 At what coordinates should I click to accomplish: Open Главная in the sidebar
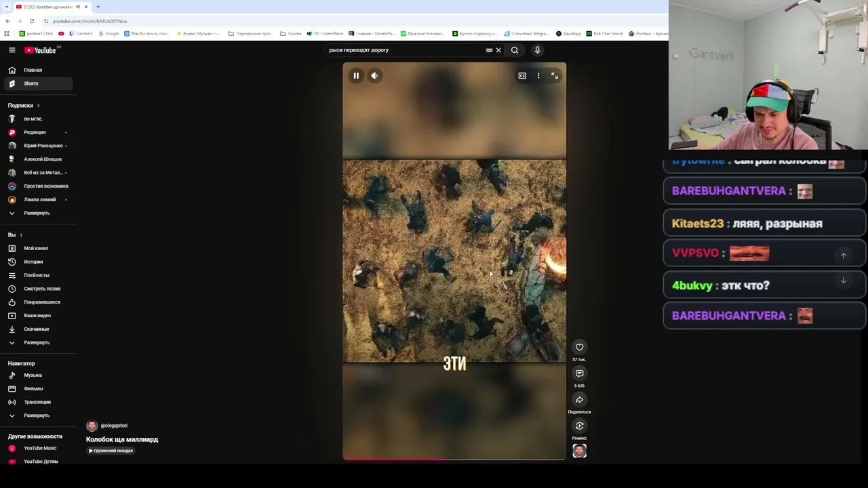point(37,70)
